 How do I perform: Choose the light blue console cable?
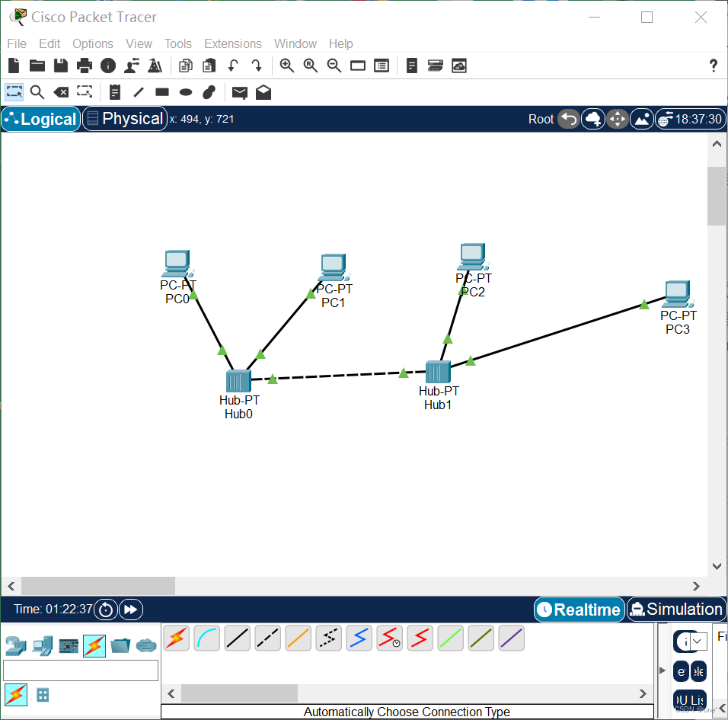[x=206, y=638]
